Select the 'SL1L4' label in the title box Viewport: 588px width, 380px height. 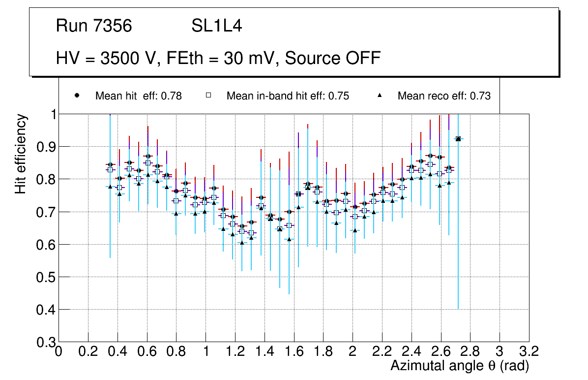pos(216,26)
